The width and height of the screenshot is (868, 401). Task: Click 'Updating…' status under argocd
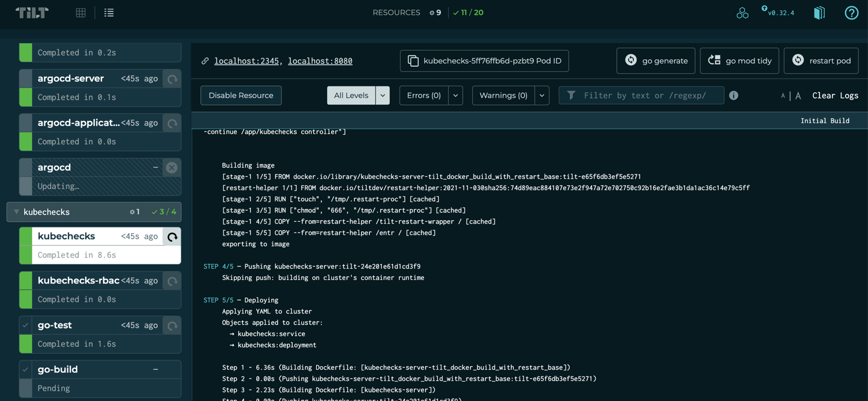[58, 186]
